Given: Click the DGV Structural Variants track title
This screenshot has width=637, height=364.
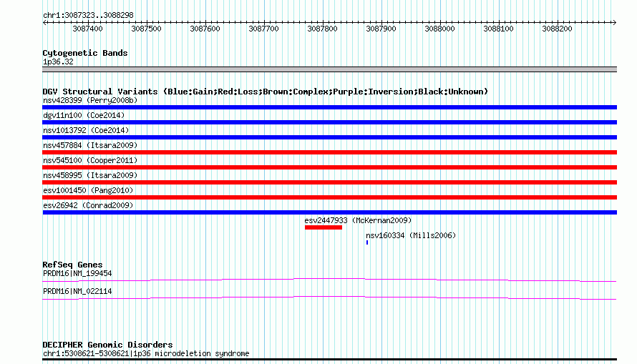Looking at the screenshot, I should [265, 92].
